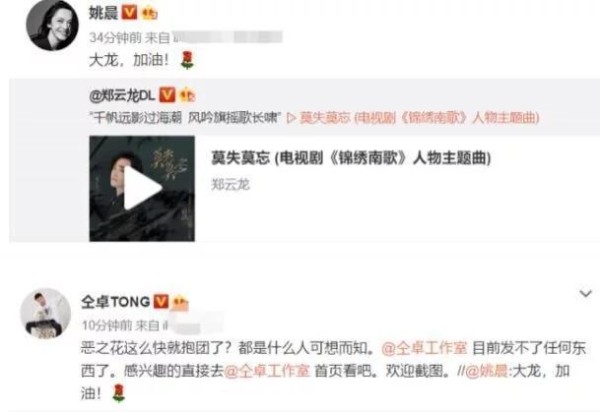This screenshot has height=412, width=600.
Task: Open 姚晨's profile avatar
Action: point(52,25)
